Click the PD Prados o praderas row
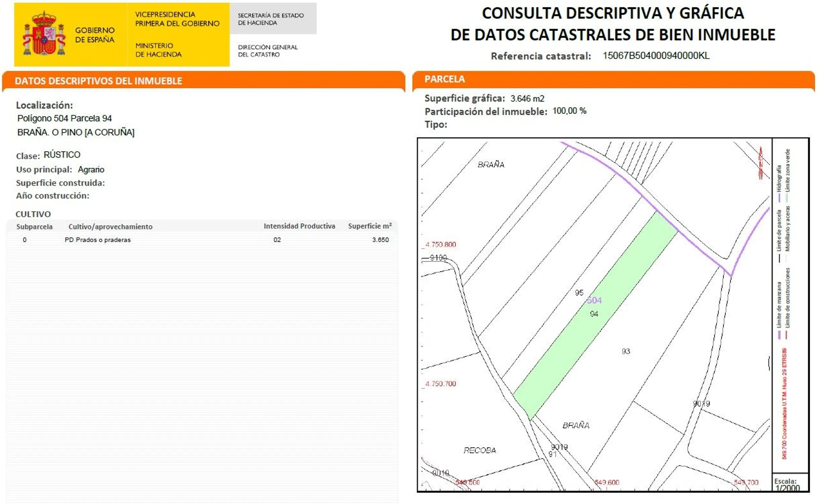This screenshot has height=504, width=820. 97,240
